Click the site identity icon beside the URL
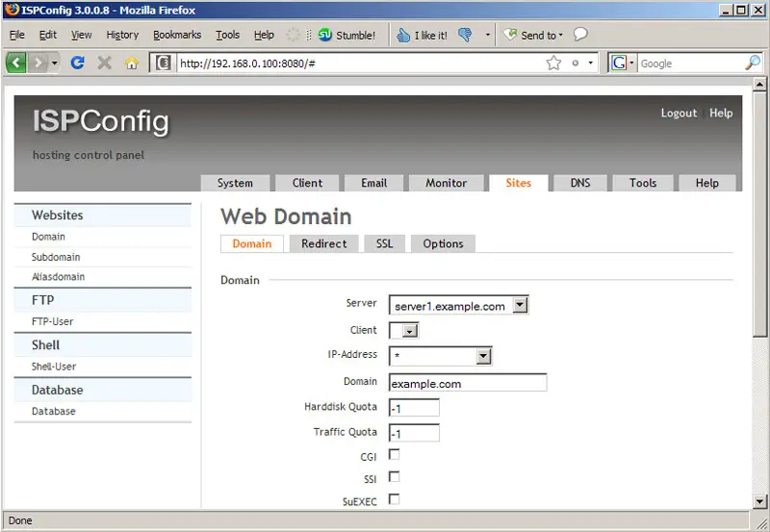This screenshot has width=770, height=532. (164, 63)
